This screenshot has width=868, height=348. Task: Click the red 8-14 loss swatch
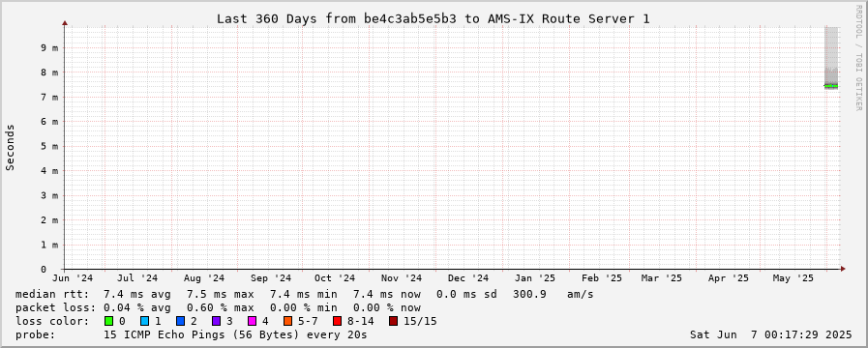pyautogui.click(x=337, y=321)
